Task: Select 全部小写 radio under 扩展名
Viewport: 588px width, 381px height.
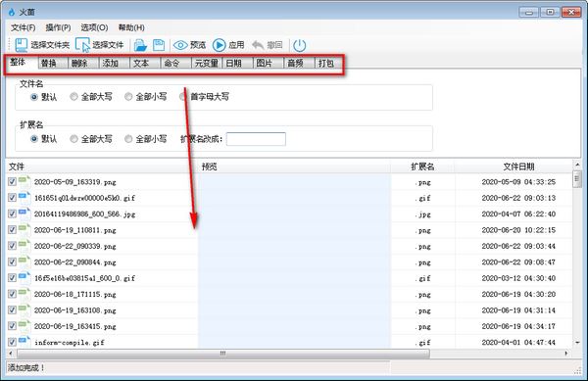Action: (128, 139)
